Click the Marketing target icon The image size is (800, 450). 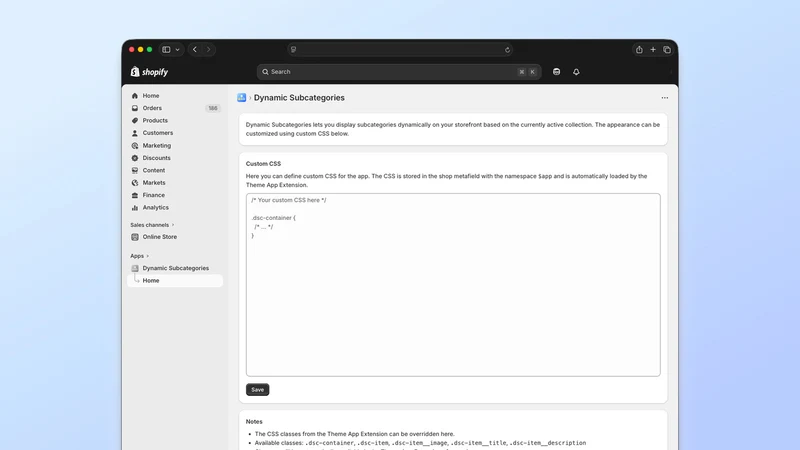(135, 145)
